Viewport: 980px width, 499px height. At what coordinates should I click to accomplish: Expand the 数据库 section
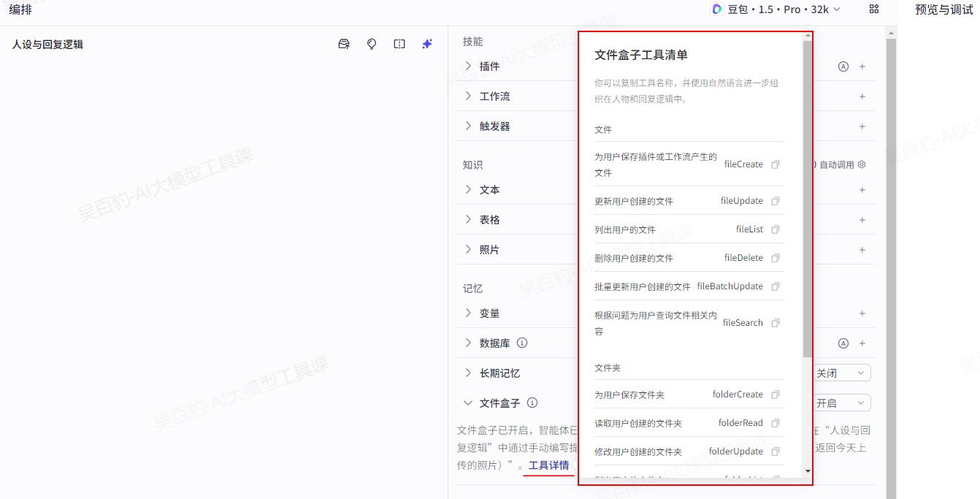(468, 343)
